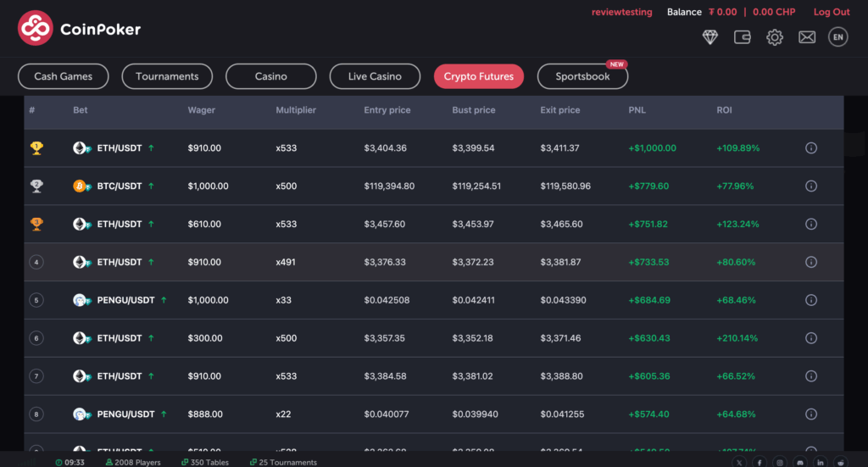This screenshot has width=868, height=467.
Task: Click the Log Out link
Action: [832, 12]
